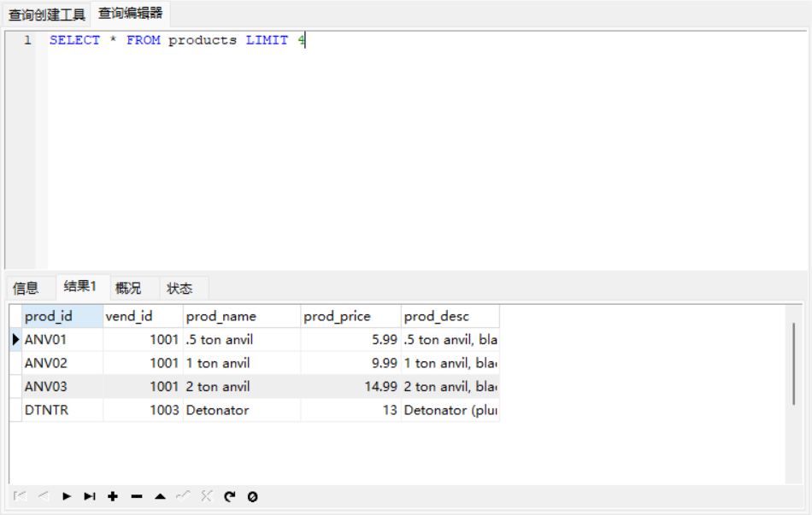Viewport: 812px width, 515px height.
Task: Refresh the result grid
Action: [229, 496]
